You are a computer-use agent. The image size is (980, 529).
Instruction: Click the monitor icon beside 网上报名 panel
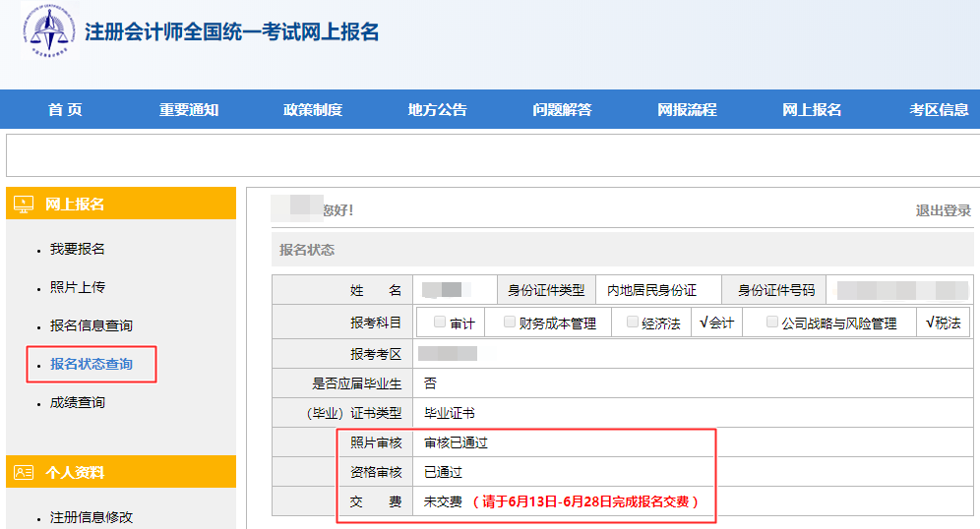tap(24, 205)
